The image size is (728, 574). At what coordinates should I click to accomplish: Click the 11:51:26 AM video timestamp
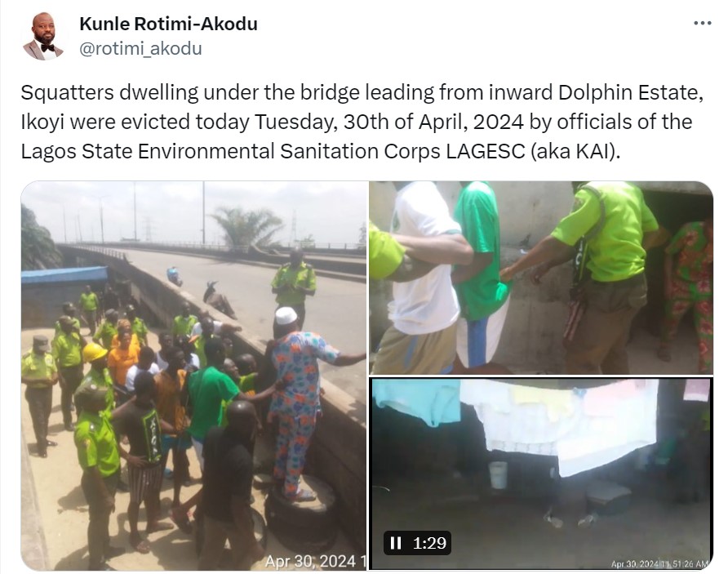tap(661, 563)
